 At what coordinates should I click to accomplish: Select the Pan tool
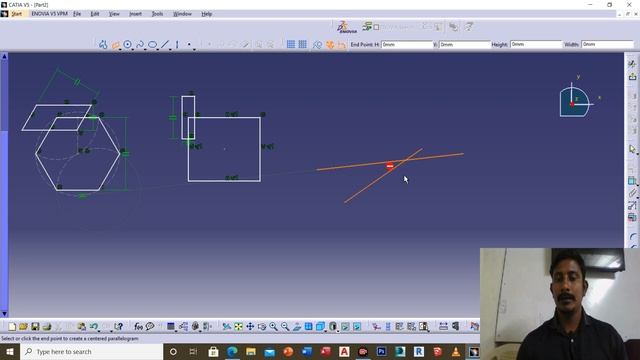pyautogui.click(x=250, y=327)
